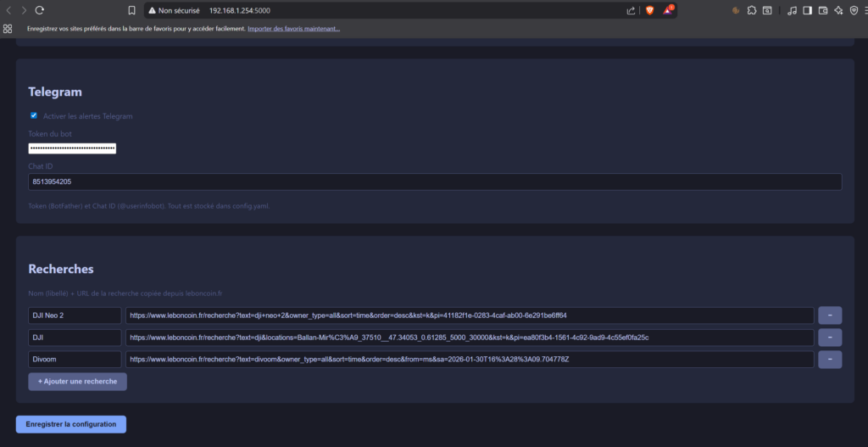The width and height of the screenshot is (868, 447).
Task: Click the share page icon in address bar
Action: [631, 10]
